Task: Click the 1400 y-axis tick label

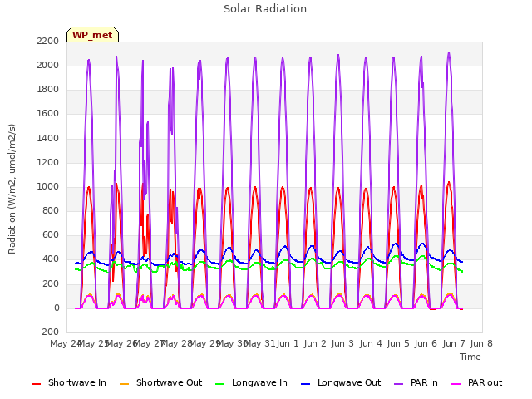Action: coord(48,138)
